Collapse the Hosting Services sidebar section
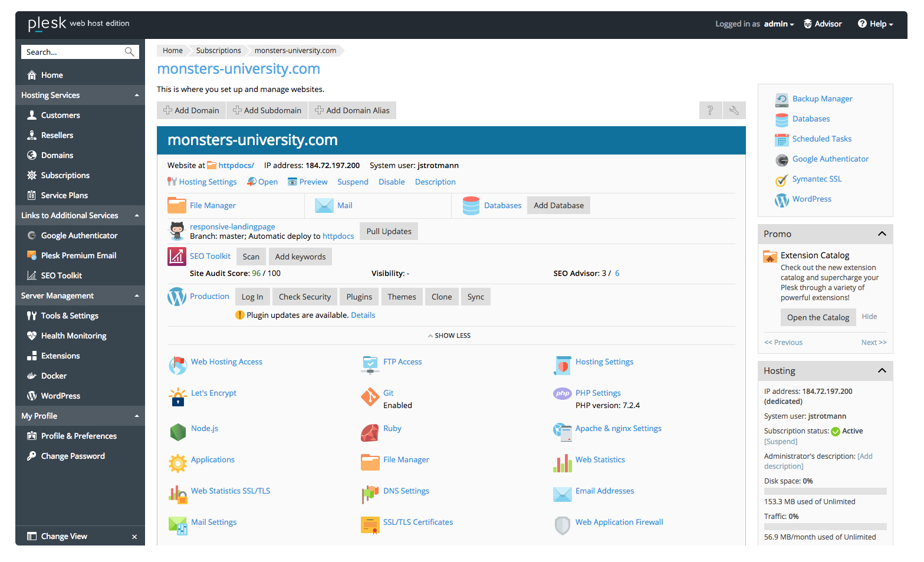The height and width of the screenshot is (562, 924). click(137, 95)
